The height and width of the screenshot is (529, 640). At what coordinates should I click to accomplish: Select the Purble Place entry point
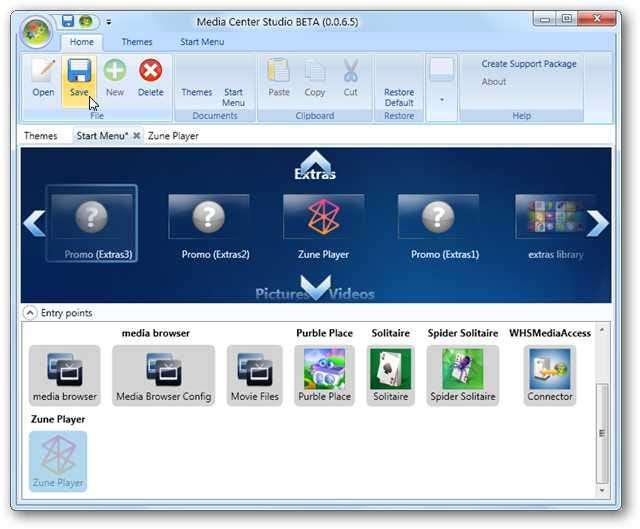[x=324, y=375]
